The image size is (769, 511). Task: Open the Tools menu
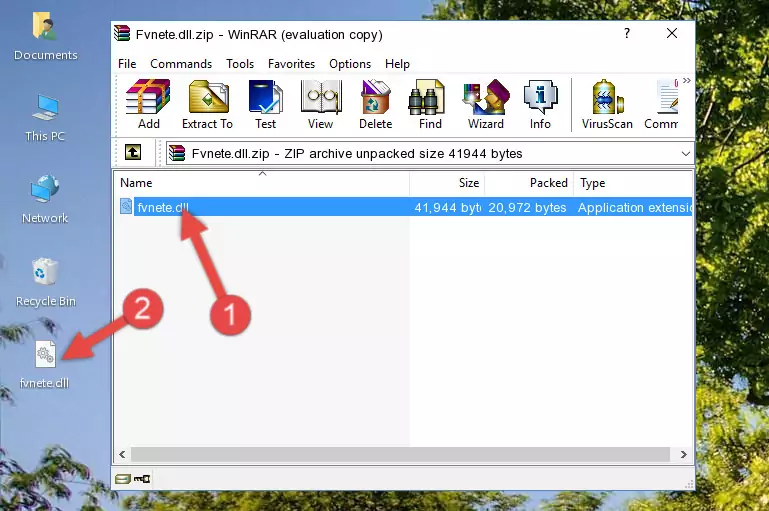[x=240, y=64]
